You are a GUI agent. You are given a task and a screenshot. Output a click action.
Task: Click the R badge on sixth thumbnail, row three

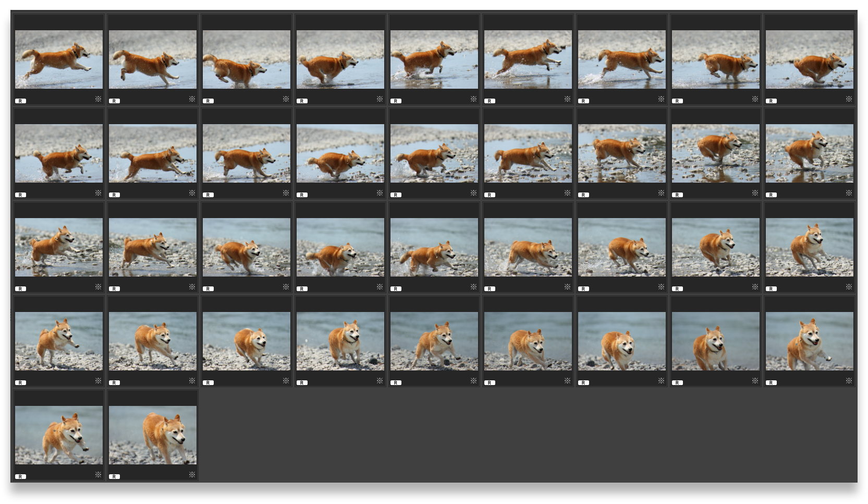pyautogui.click(x=490, y=289)
